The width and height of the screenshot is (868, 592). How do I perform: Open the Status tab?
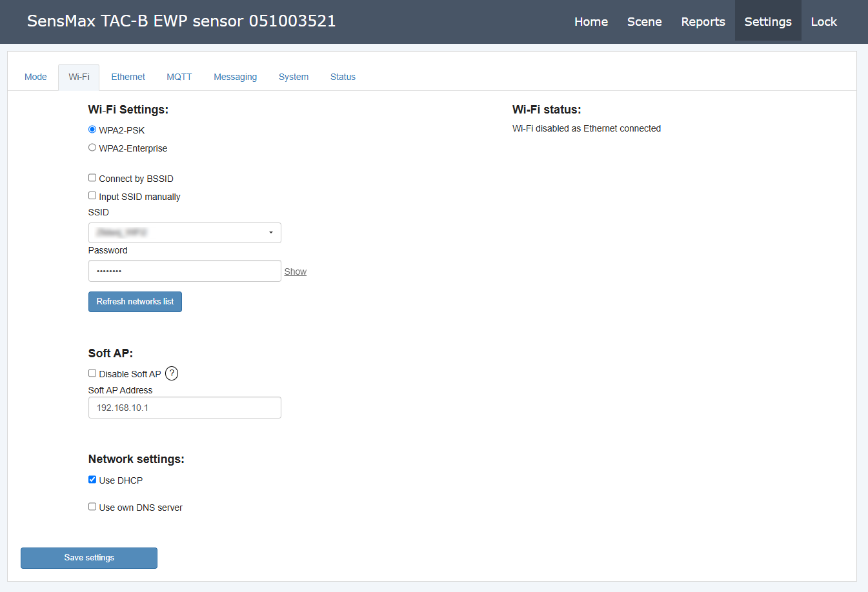(343, 77)
